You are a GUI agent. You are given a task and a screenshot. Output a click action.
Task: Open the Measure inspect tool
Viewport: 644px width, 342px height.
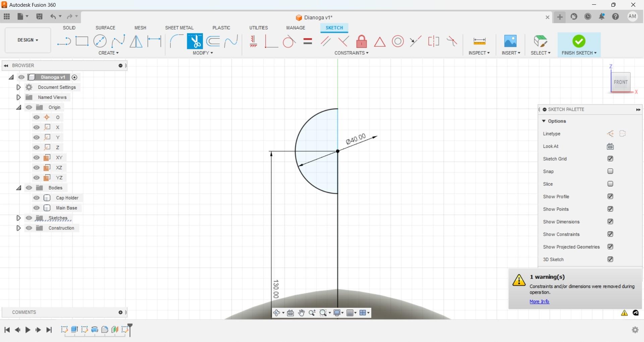(479, 41)
